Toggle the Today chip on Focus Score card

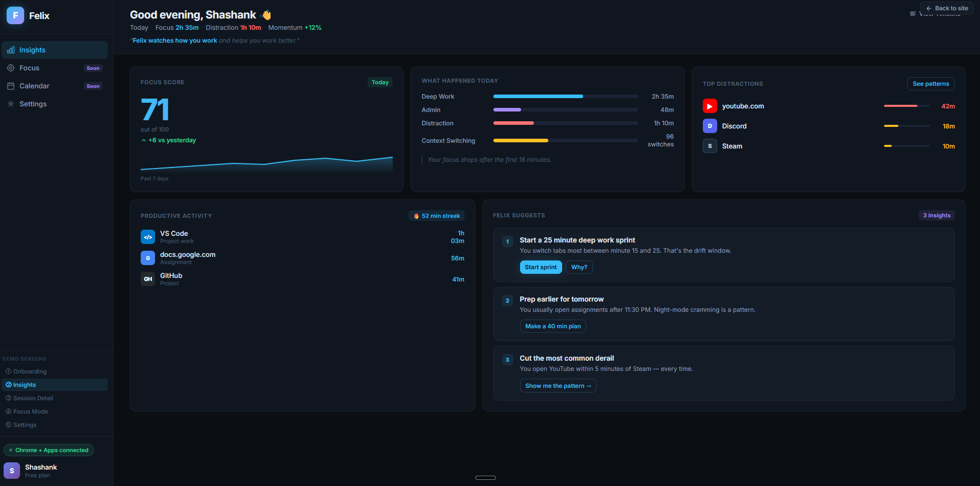[380, 82]
